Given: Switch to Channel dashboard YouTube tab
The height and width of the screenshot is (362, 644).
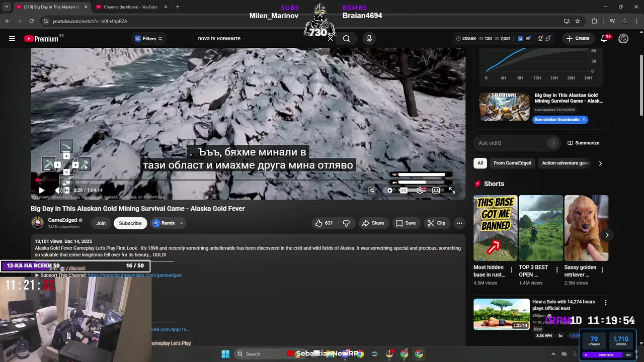Looking at the screenshot, I should point(130,7).
